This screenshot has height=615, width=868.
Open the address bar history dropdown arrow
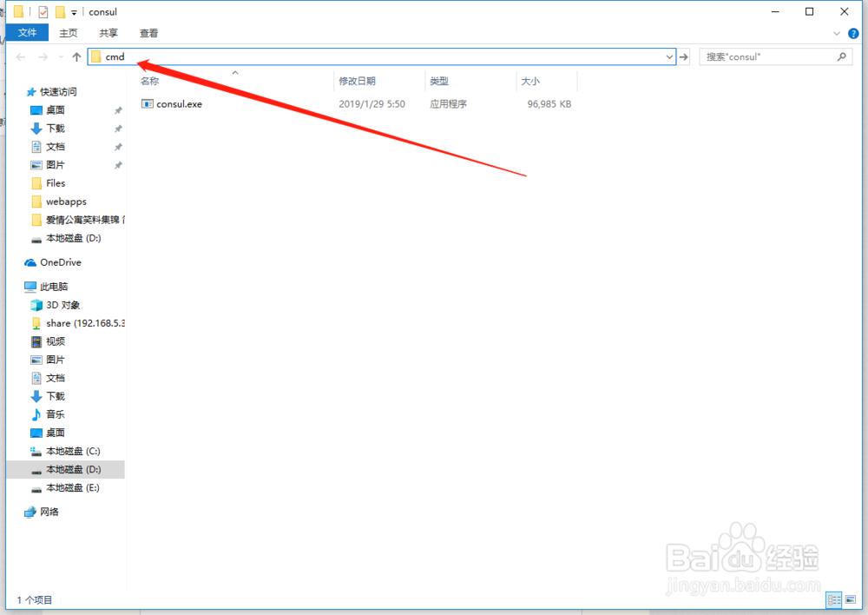669,56
